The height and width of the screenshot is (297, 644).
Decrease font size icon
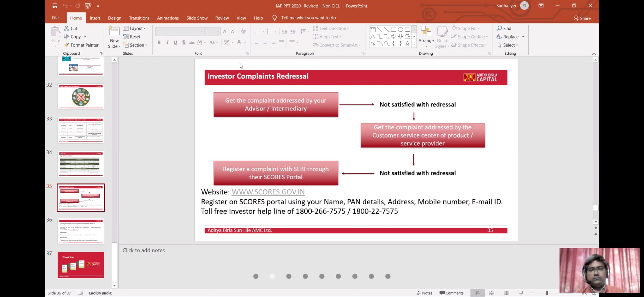click(233, 31)
